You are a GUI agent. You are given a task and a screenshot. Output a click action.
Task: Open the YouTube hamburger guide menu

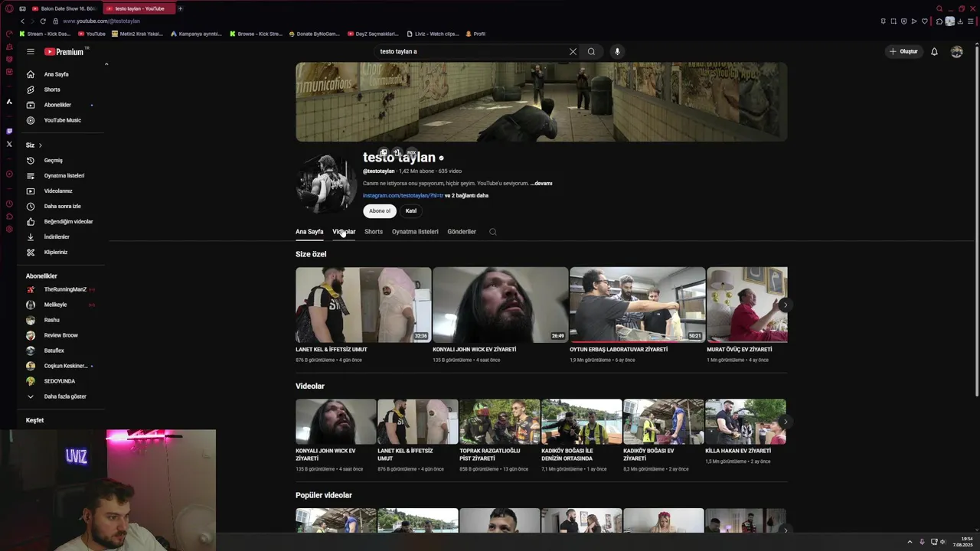tap(31, 51)
